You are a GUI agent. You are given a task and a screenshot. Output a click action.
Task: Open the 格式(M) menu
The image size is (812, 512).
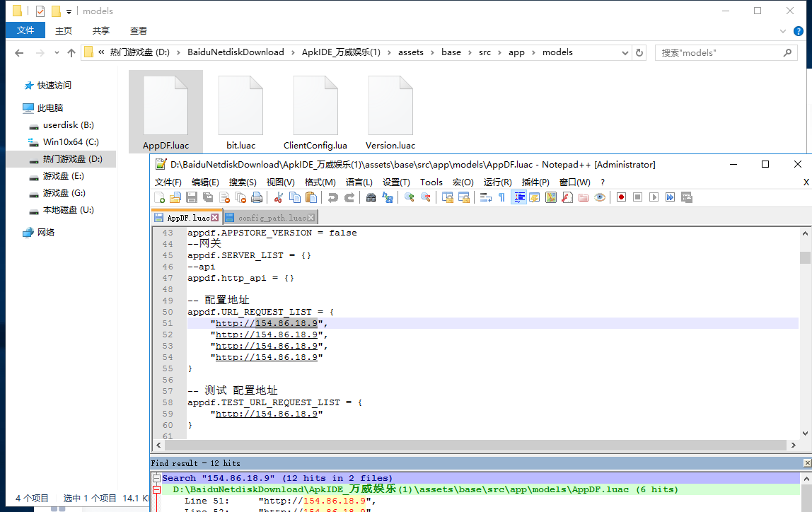[320, 182]
